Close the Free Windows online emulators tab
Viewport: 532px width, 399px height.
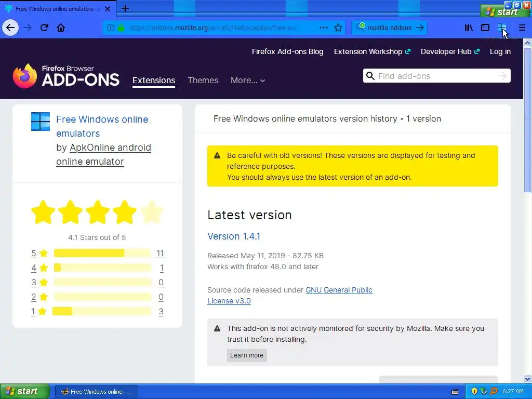(x=108, y=9)
